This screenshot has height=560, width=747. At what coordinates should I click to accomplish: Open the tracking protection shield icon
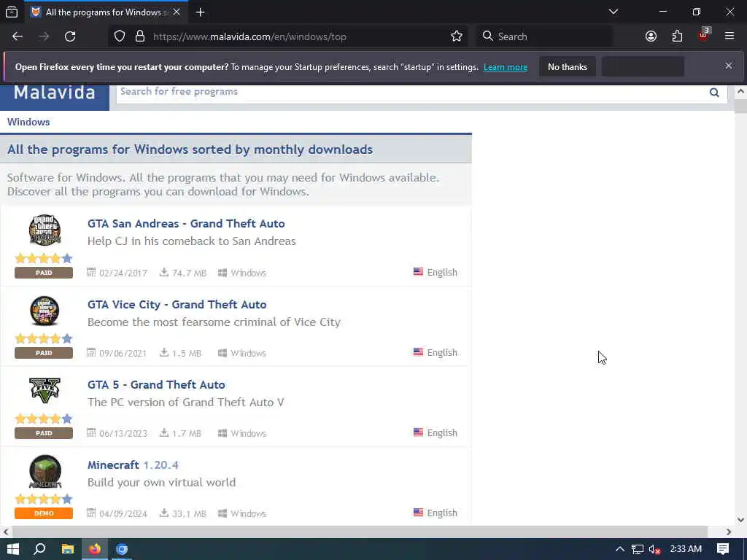coord(120,36)
